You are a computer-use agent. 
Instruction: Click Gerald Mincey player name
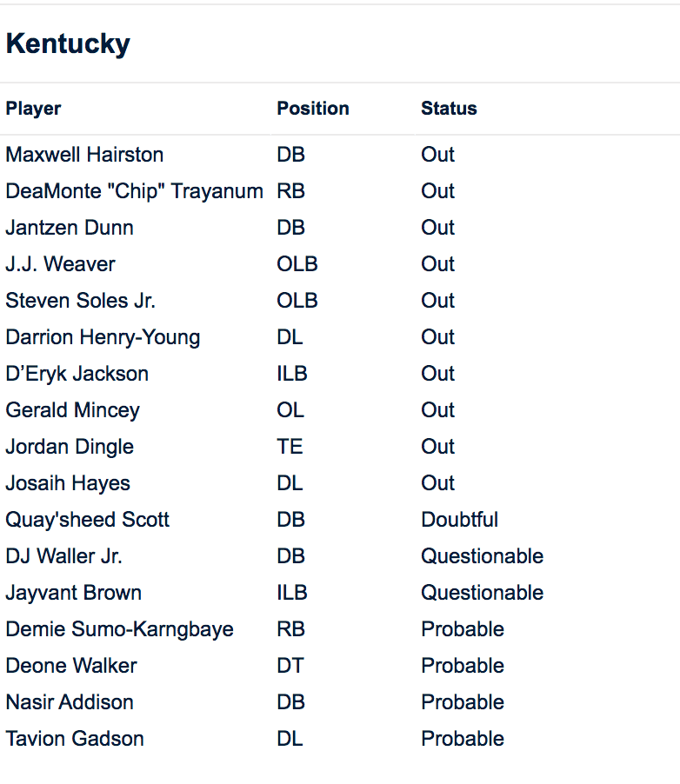(72, 410)
